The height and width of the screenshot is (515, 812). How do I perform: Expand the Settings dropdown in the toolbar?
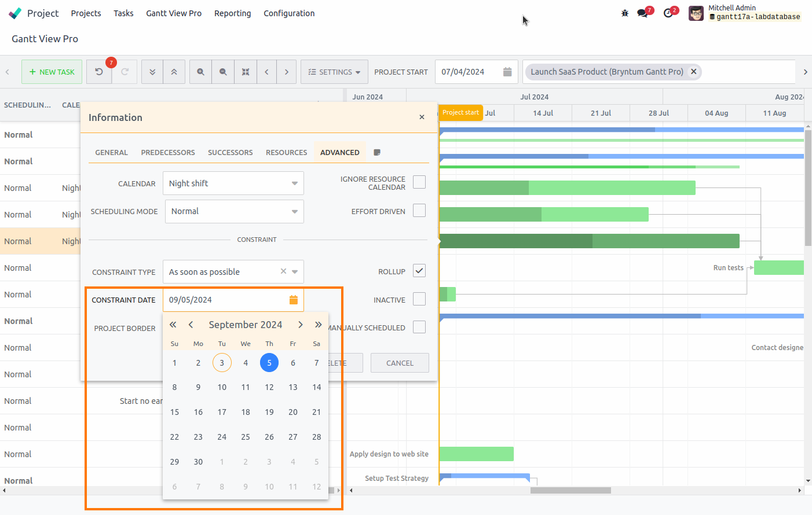[x=334, y=72]
